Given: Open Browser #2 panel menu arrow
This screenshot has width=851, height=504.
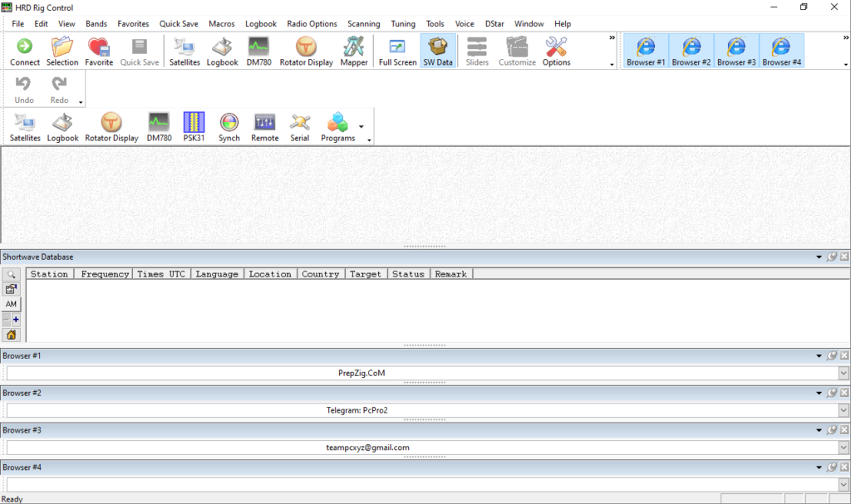Looking at the screenshot, I should 819,393.
